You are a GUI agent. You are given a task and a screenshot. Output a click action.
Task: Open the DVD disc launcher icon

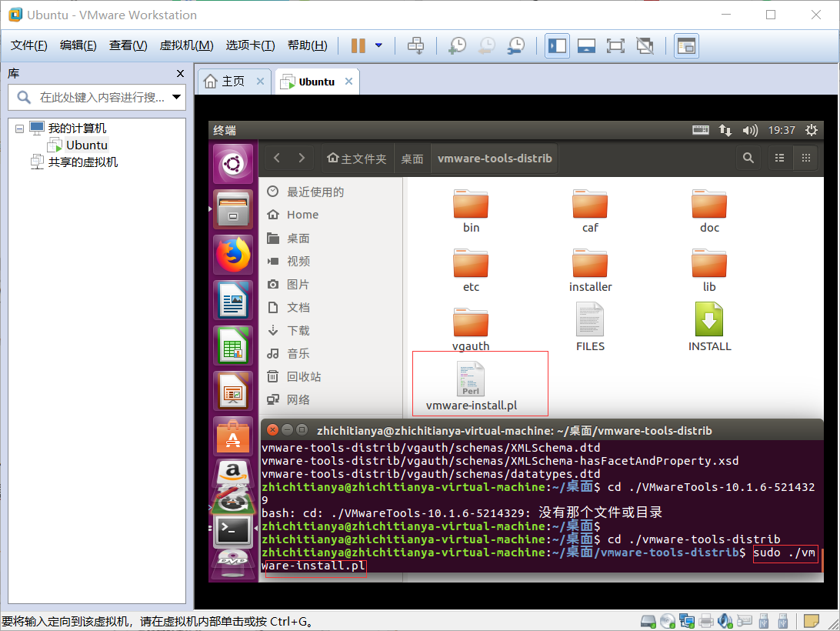pos(233,564)
